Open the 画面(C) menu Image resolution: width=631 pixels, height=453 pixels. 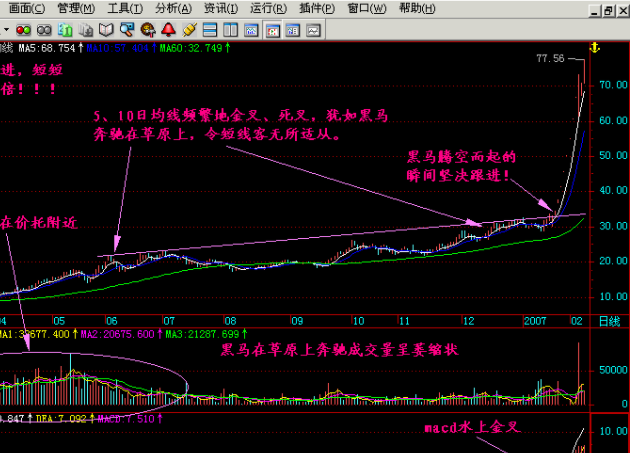pos(27,8)
